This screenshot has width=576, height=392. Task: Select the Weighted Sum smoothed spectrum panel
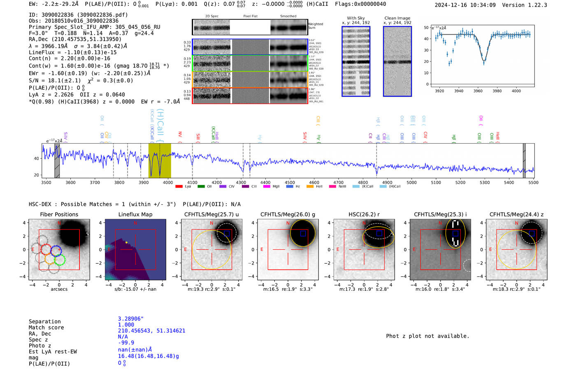coord(289,28)
